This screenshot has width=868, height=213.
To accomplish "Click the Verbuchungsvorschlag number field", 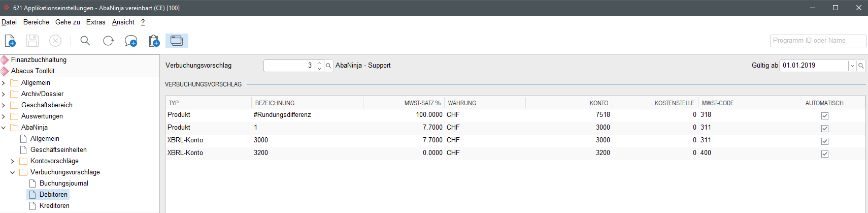I will (x=289, y=66).
